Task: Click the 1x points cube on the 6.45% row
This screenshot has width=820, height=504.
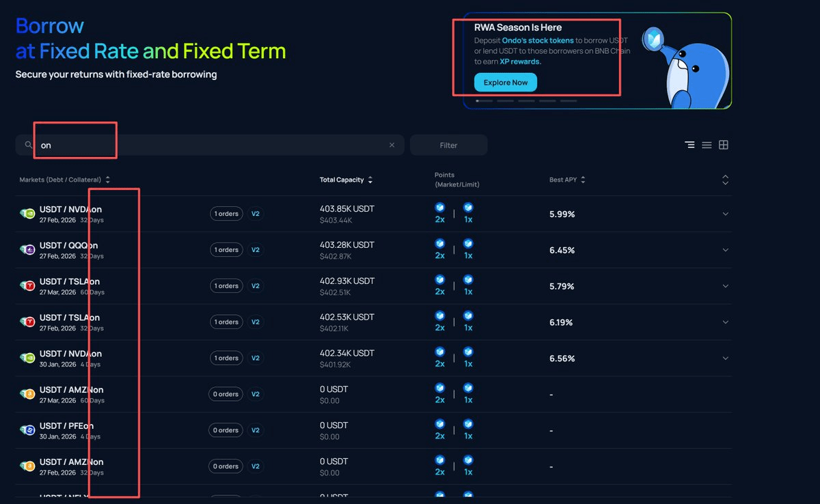Action: pos(468,244)
